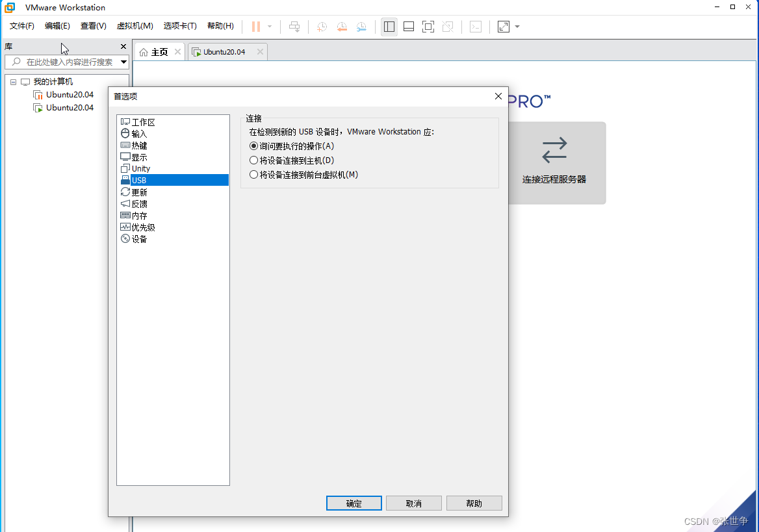Switch to the Ubuntu20.04 tab
The width and height of the screenshot is (759, 532).
224,52
